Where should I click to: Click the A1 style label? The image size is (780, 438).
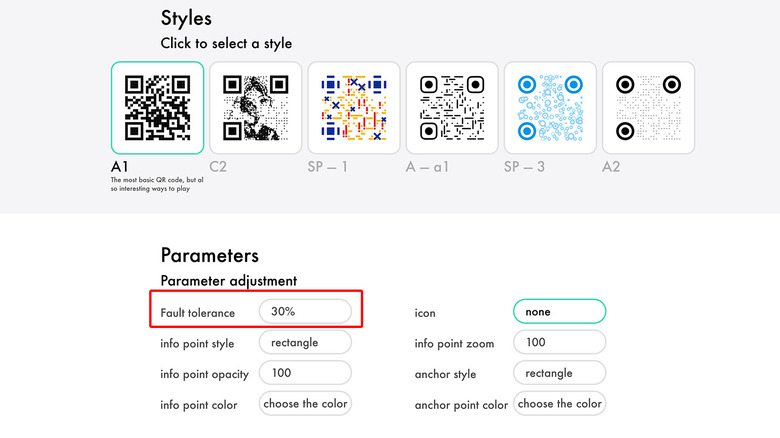coord(120,166)
